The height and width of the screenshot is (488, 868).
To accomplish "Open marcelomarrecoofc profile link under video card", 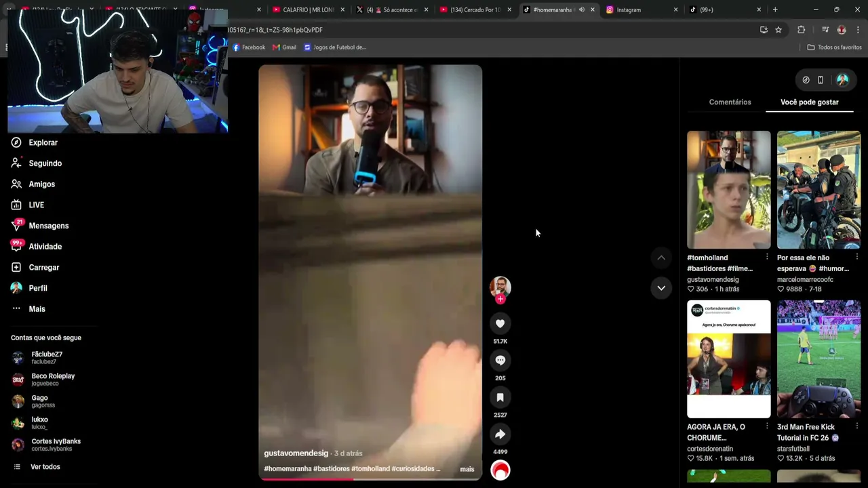I will point(805,279).
